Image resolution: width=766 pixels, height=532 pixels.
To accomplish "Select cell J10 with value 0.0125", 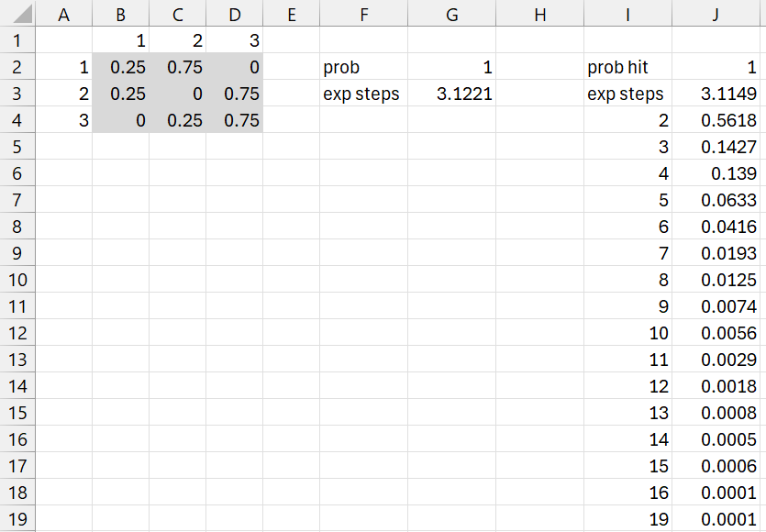I will (716, 280).
